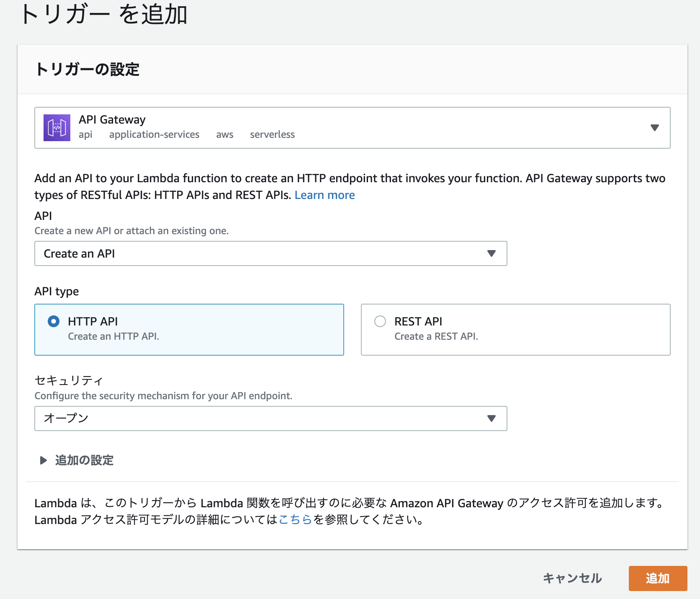Click the security dropdown arrow
The width and height of the screenshot is (700, 599).
(x=492, y=418)
